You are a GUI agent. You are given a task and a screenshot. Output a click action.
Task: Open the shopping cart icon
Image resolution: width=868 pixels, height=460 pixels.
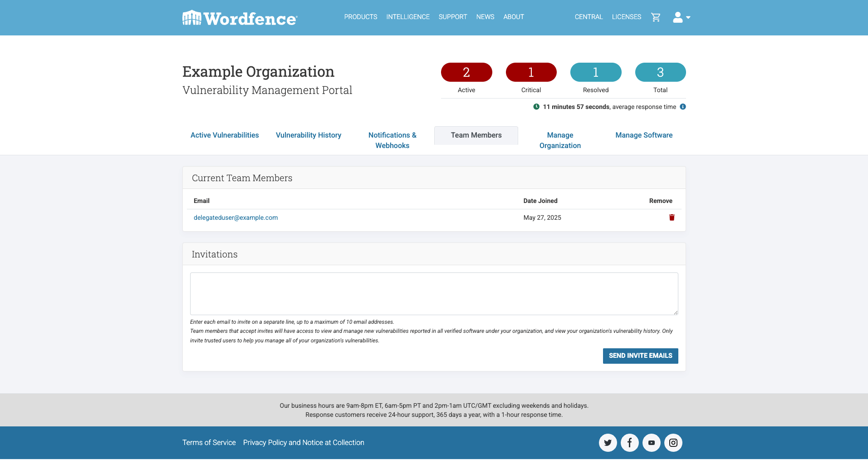[x=656, y=17]
